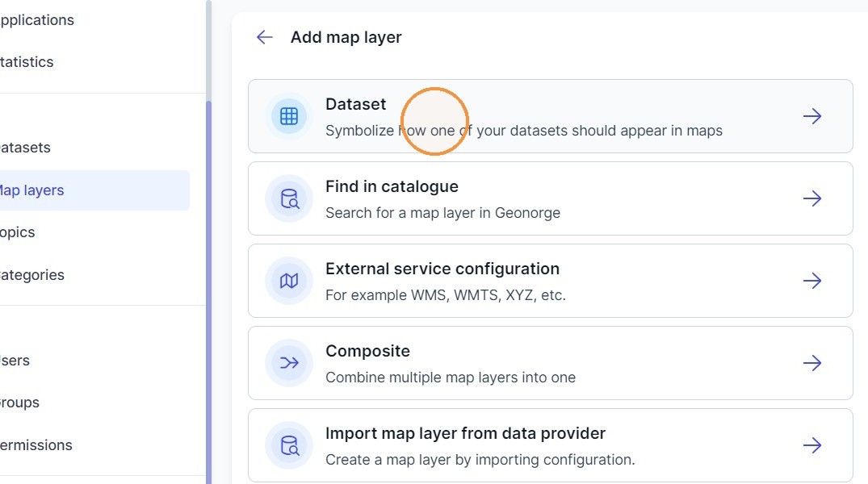Go to Datasets in the sidebar
868x484 pixels.
25,148
